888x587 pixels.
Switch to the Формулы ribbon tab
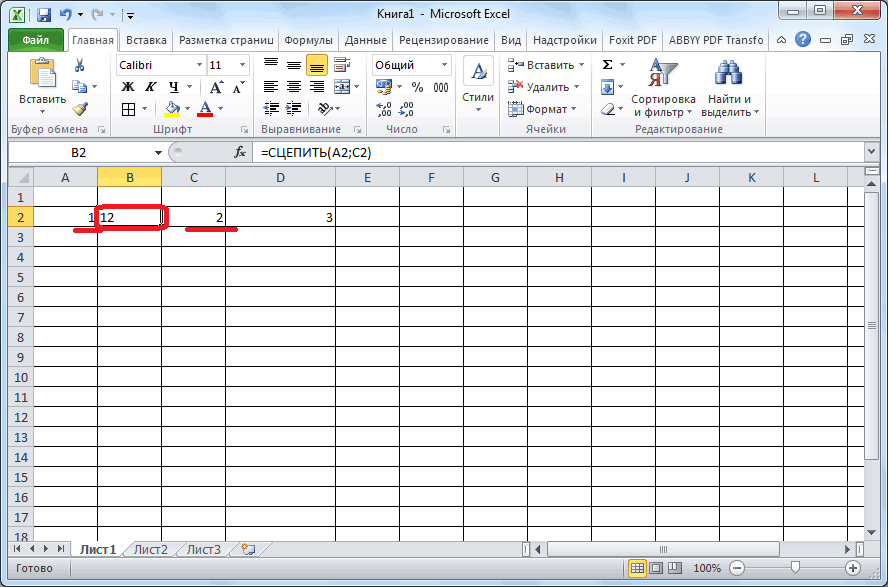click(x=308, y=40)
